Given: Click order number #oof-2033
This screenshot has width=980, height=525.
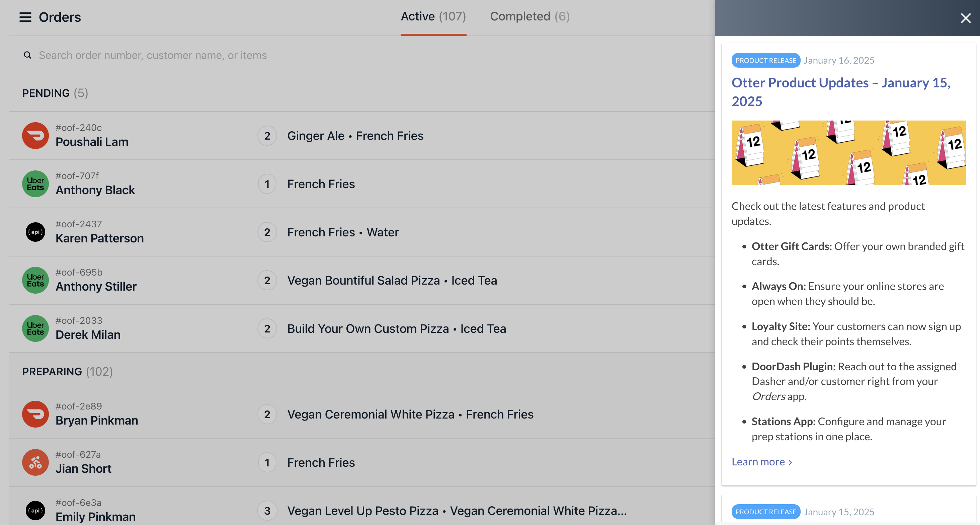Looking at the screenshot, I should coord(79,320).
